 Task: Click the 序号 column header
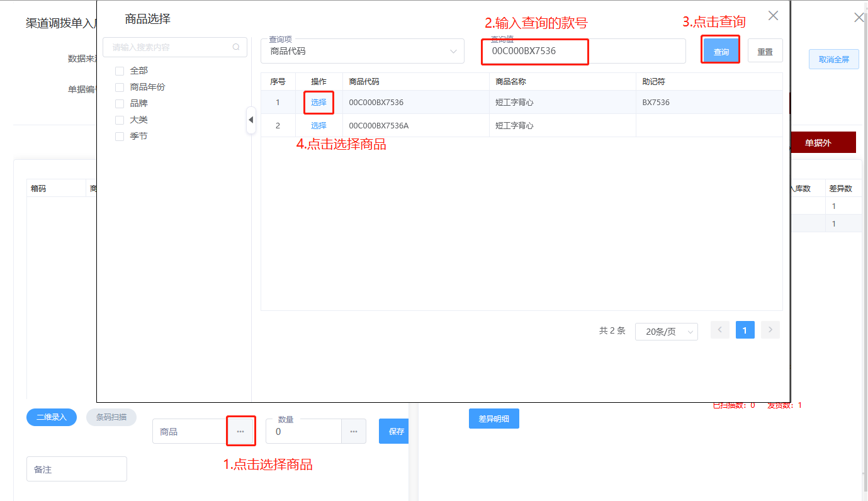click(x=278, y=82)
